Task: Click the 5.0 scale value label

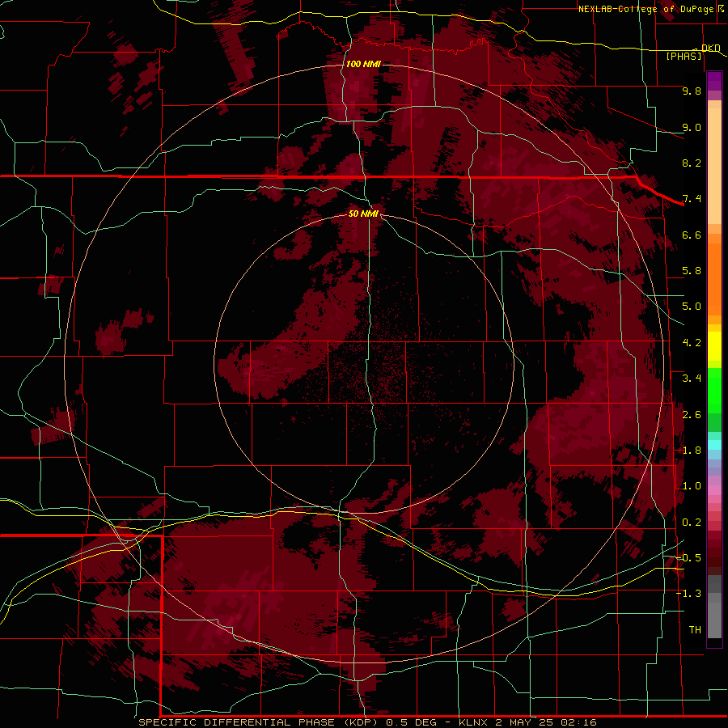Action: (x=692, y=307)
